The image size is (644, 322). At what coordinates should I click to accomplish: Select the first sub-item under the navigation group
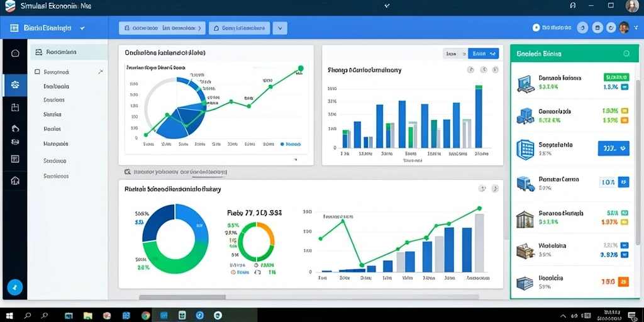(x=56, y=87)
